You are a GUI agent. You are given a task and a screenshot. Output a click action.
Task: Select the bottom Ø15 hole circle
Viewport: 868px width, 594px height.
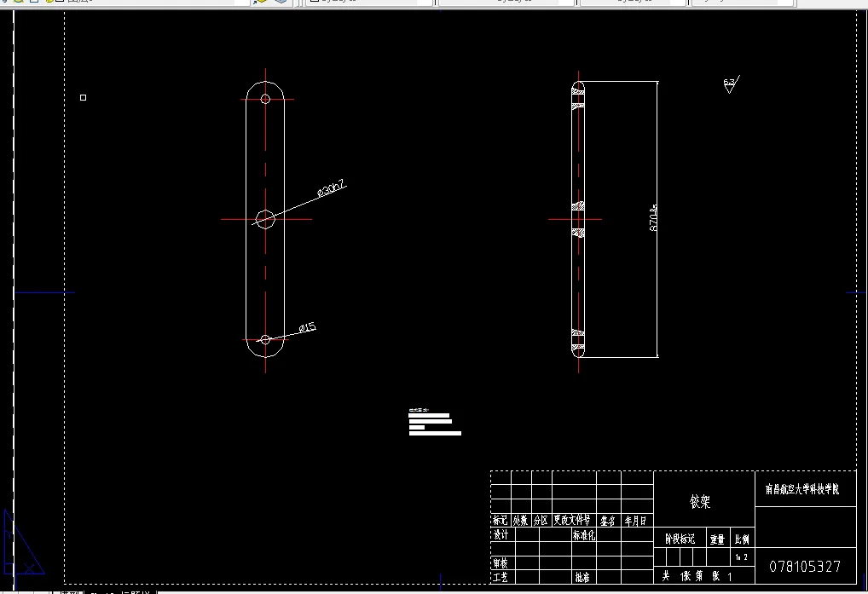pos(265,339)
